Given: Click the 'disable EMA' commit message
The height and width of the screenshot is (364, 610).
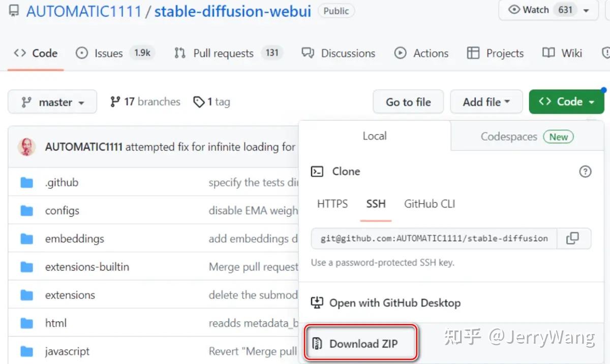Looking at the screenshot, I should tap(253, 211).
